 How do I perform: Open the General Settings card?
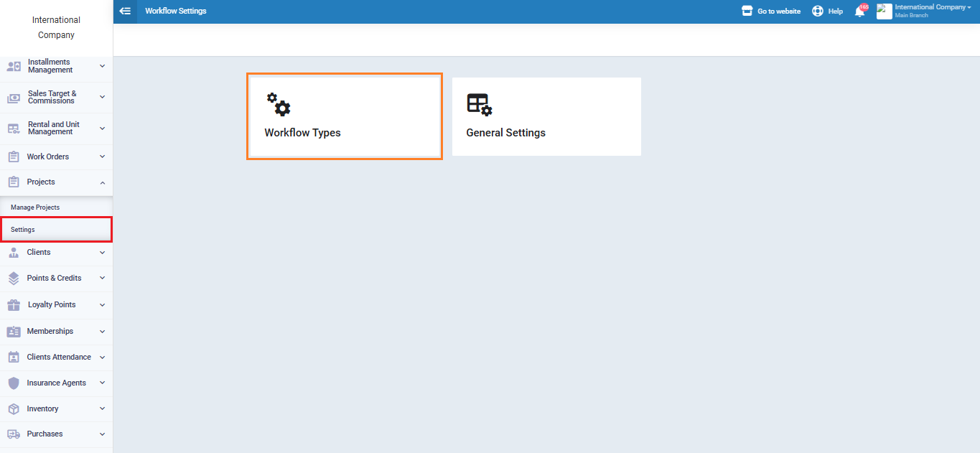(546, 116)
